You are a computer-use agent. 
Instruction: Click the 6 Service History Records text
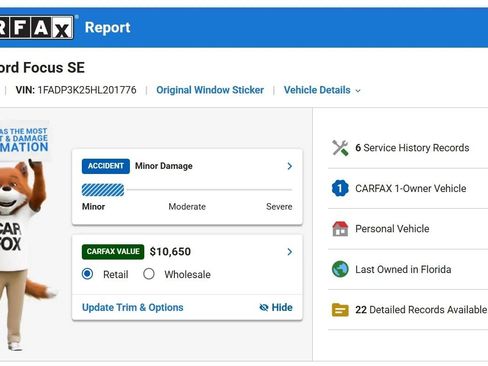pos(412,148)
